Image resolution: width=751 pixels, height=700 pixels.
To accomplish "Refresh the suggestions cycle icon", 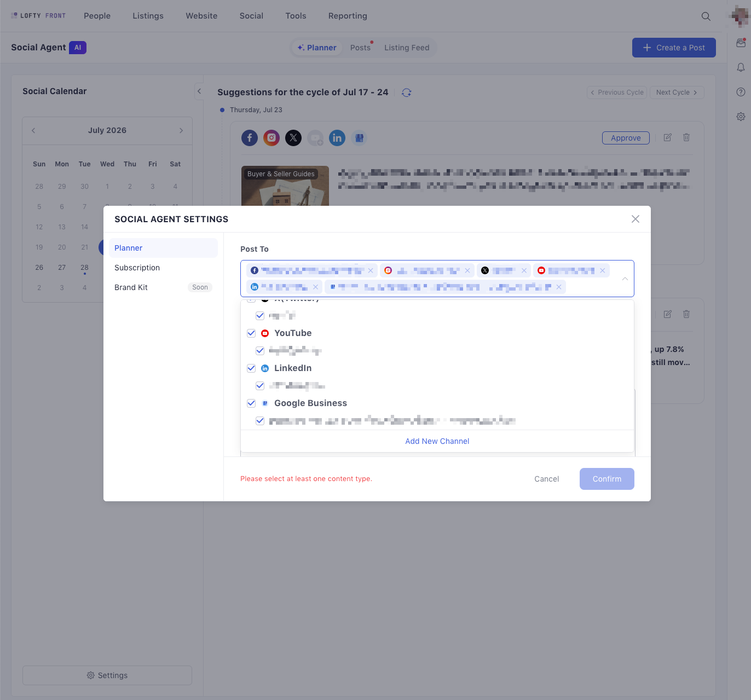I will click(x=406, y=92).
